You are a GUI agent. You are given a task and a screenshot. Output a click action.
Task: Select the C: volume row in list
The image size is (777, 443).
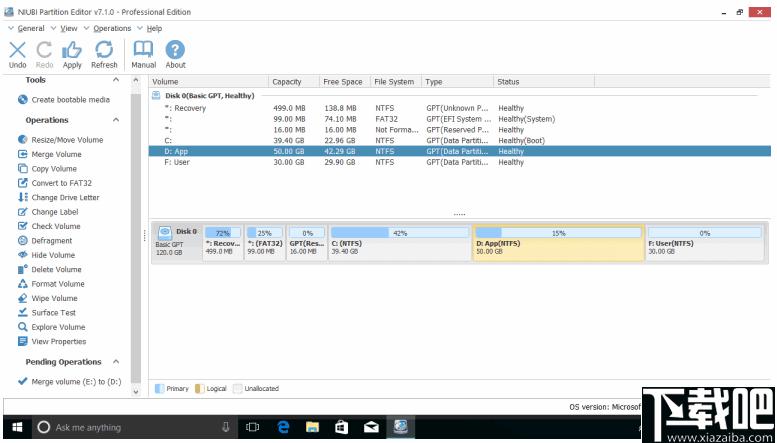(x=460, y=141)
